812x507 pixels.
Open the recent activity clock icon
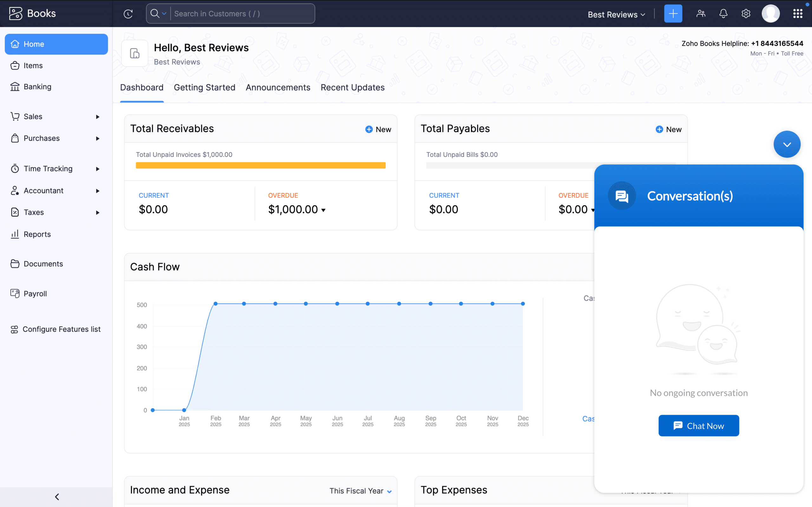[128, 14]
